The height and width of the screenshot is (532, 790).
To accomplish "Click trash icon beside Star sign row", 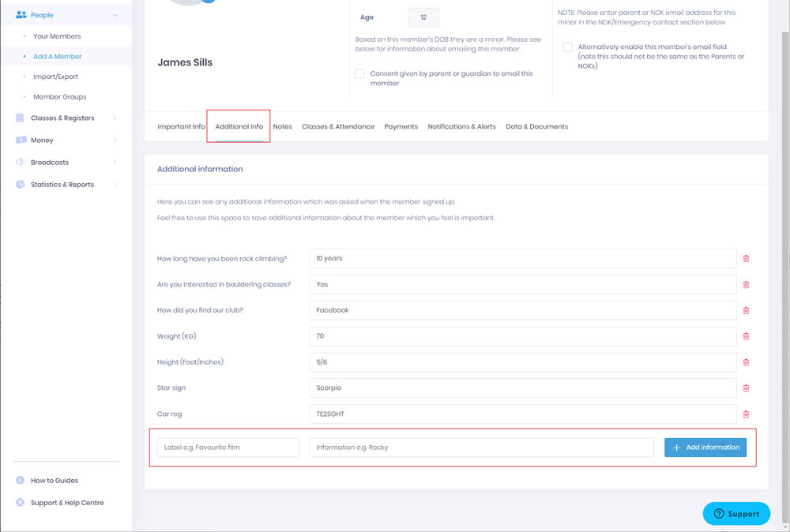I will point(746,388).
